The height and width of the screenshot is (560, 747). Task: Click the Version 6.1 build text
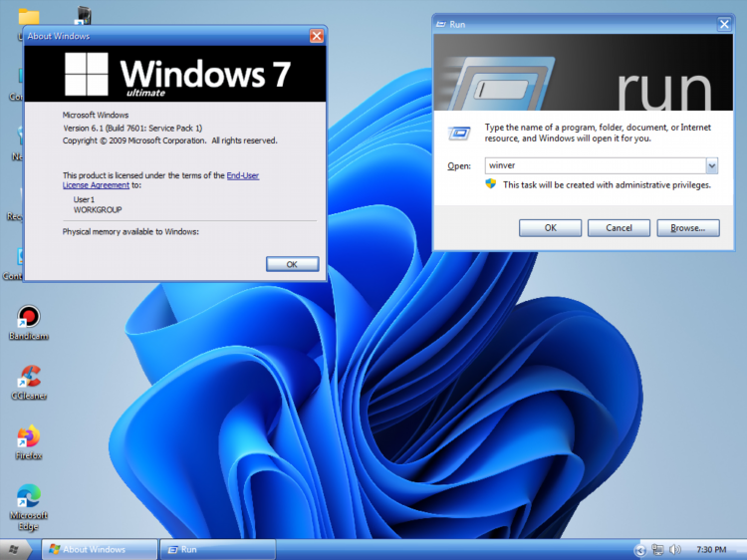coord(132,128)
